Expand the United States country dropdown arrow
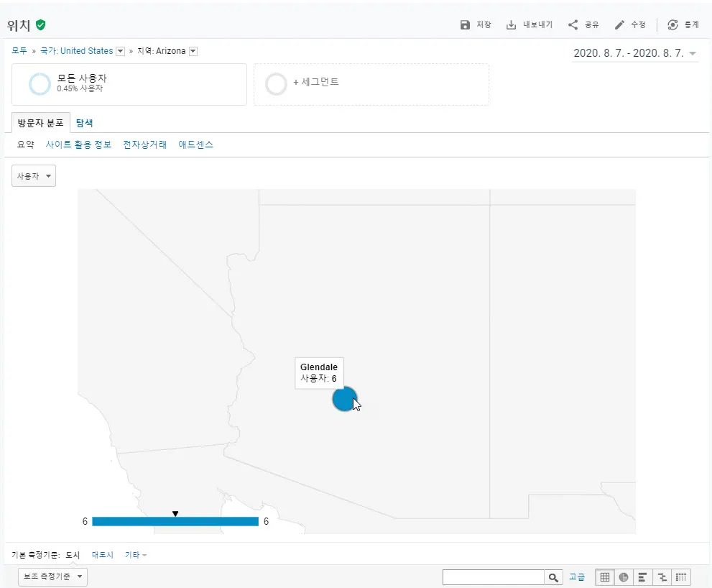This screenshot has width=712, height=588. coord(121,51)
